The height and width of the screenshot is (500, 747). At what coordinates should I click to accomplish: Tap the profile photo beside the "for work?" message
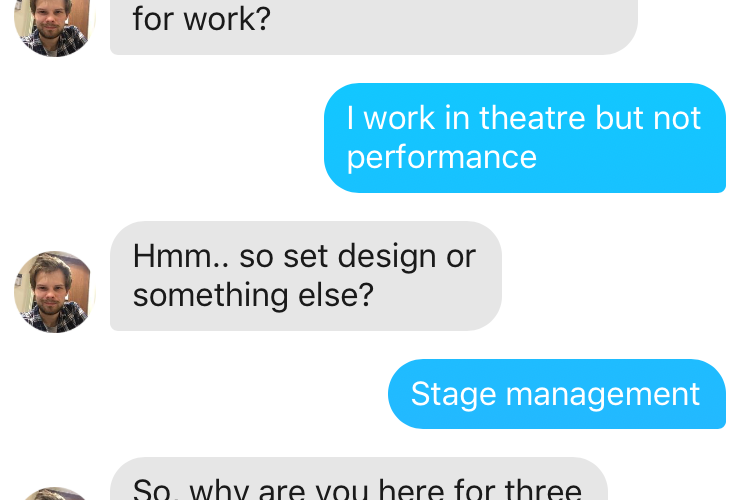tap(54, 22)
